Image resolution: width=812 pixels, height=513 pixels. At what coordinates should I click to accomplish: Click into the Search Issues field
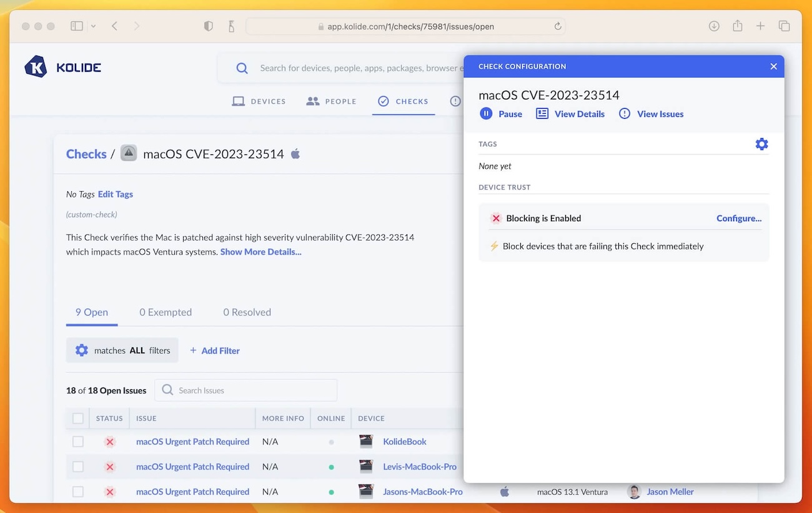(x=250, y=390)
